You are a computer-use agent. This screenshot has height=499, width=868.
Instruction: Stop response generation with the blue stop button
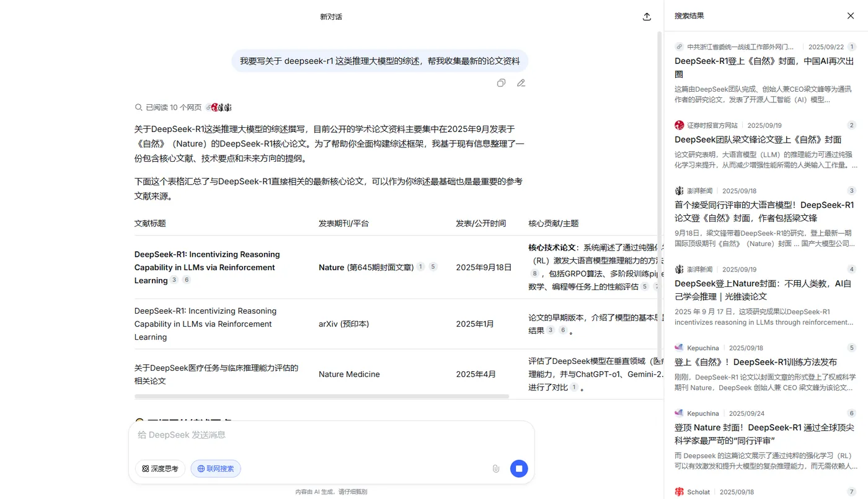point(519,469)
